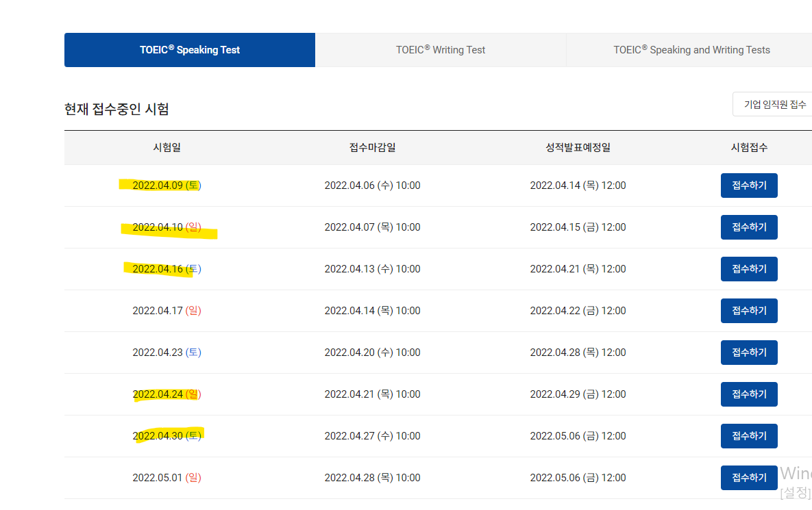Select exam date 2022.04.17 (일)
This screenshot has width=812, height=510.
point(167,311)
